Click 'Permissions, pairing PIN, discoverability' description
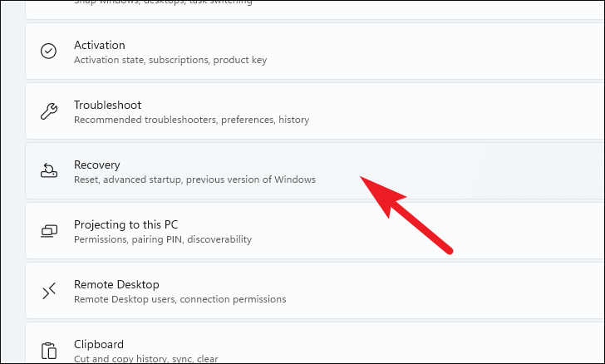Viewport: 605px width, 364px height. click(x=163, y=239)
